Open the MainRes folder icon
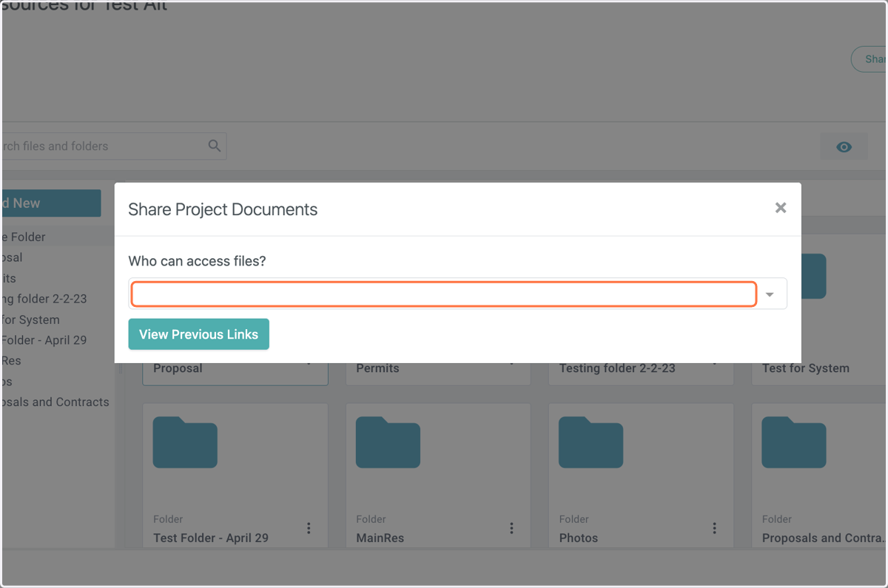 [388, 442]
